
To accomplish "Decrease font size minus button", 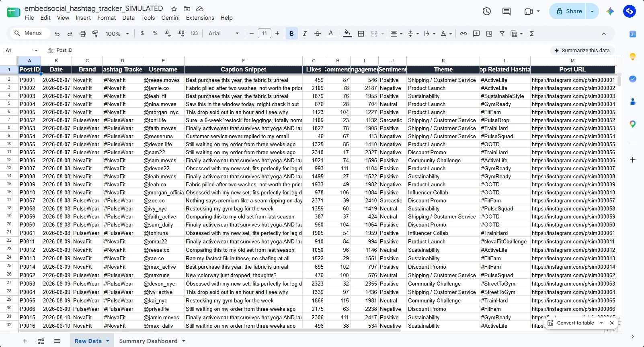I will pyautogui.click(x=252, y=34).
